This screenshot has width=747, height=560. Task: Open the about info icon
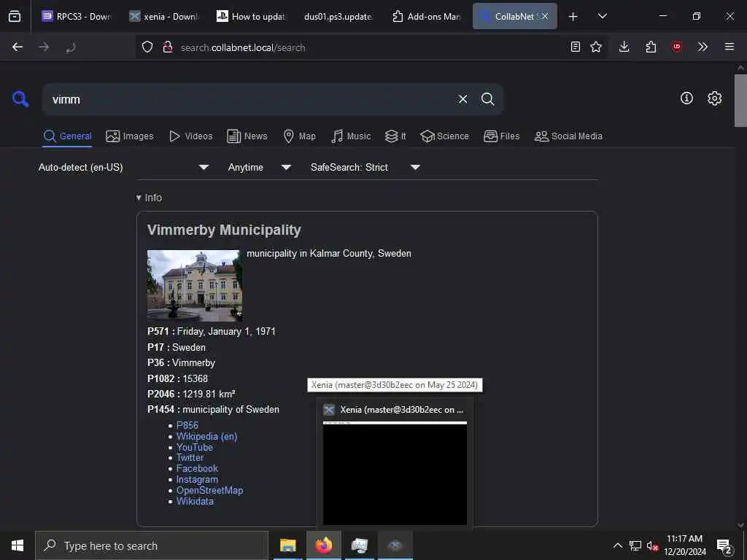[x=686, y=98]
